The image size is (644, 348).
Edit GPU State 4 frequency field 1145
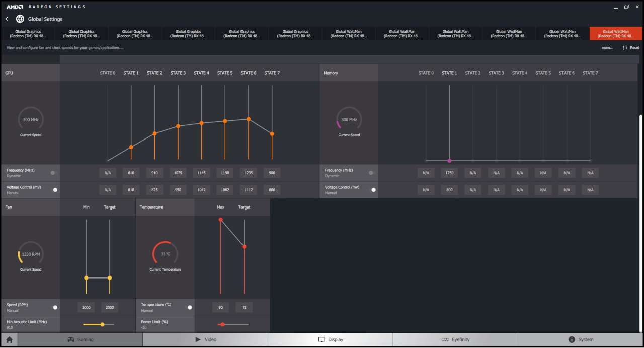tap(202, 173)
